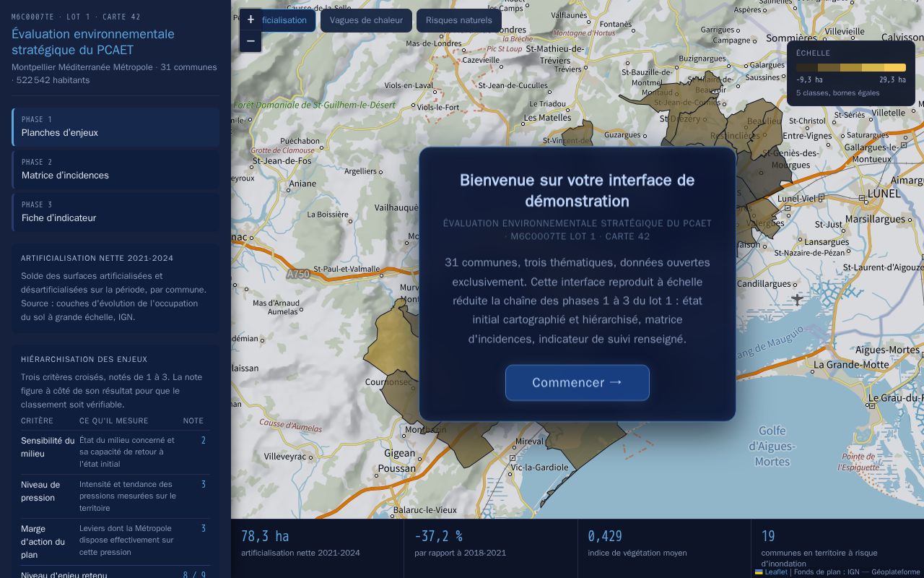The image size is (924, 578).
Task: Open Phase 3 Fiche d'indicateur
Action: click(x=115, y=212)
